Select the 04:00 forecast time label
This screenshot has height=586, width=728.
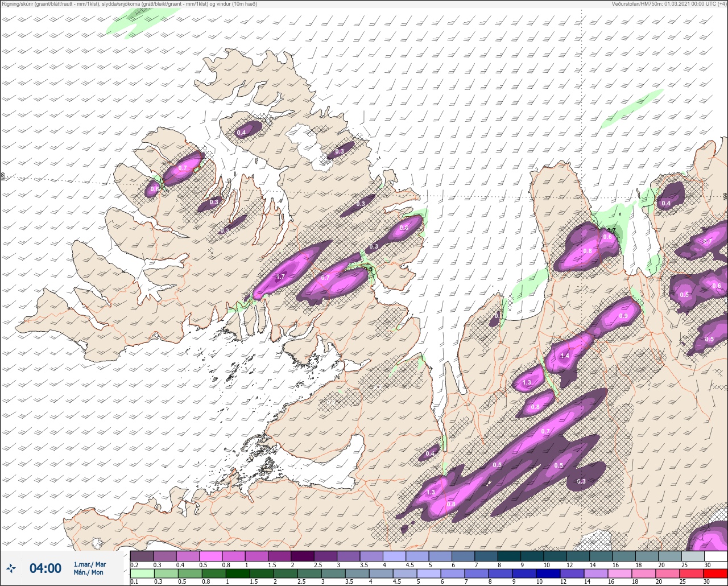tap(45, 568)
